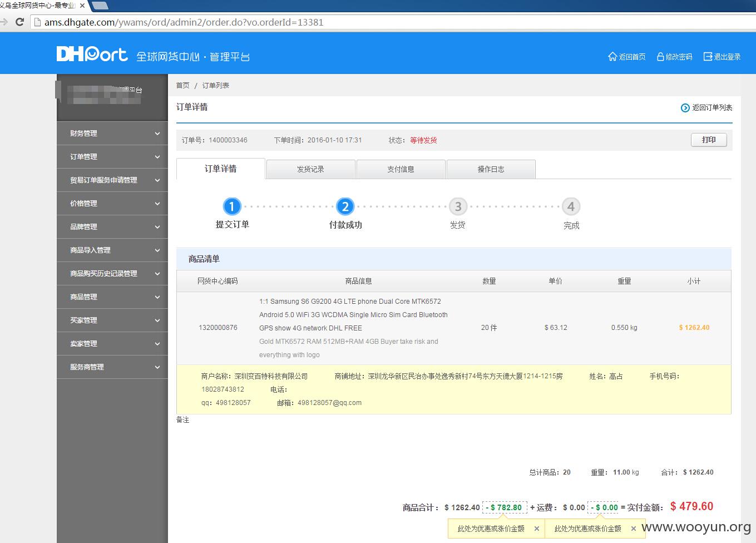Expand the 商品购买历史记录管理 menu
Viewport: 756px width, 543px height.
(x=112, y=274)
